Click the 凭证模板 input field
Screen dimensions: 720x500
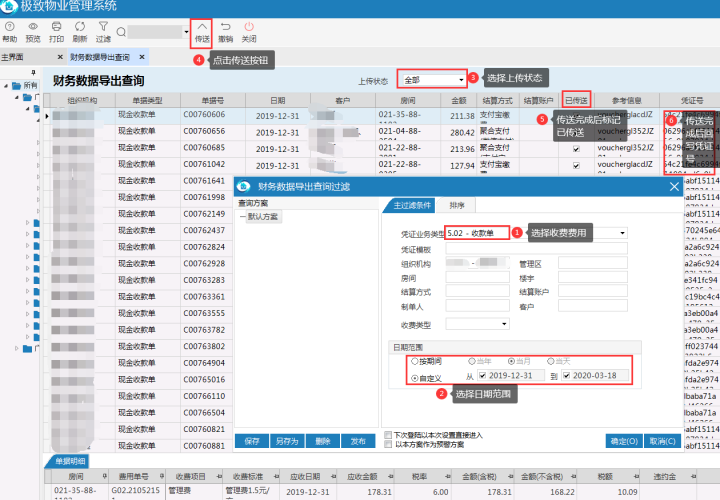point(536,249)
